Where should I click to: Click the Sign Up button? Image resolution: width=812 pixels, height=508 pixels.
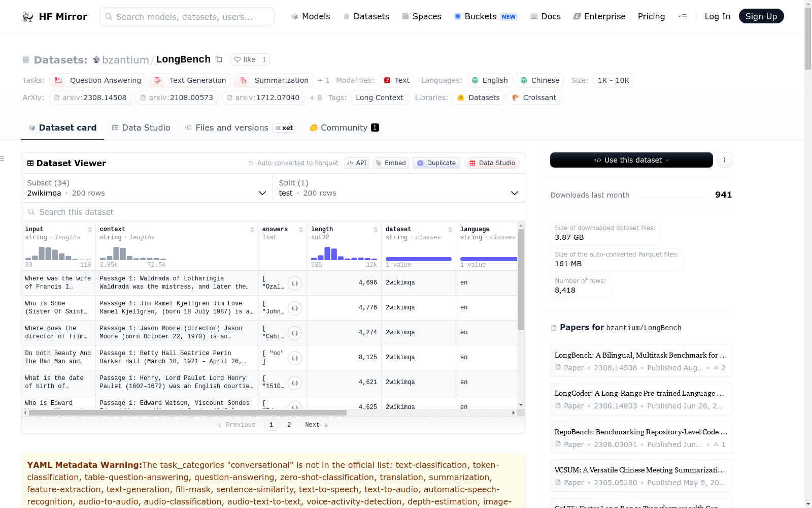tap(761, 16)
